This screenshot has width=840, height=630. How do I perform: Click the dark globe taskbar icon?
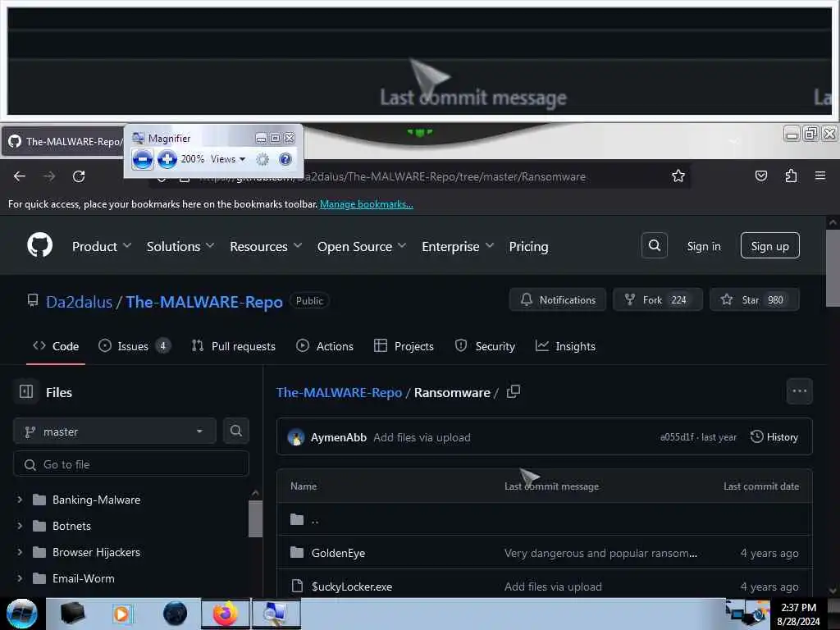[175, 614]
